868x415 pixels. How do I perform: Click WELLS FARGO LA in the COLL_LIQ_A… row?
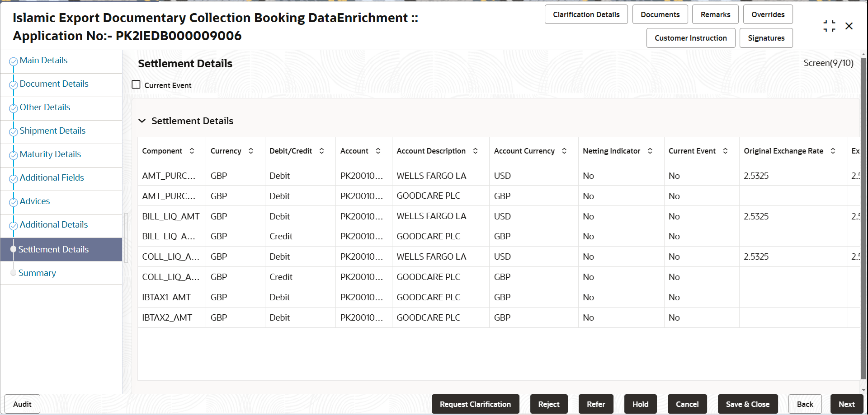[x=431, y=256]
